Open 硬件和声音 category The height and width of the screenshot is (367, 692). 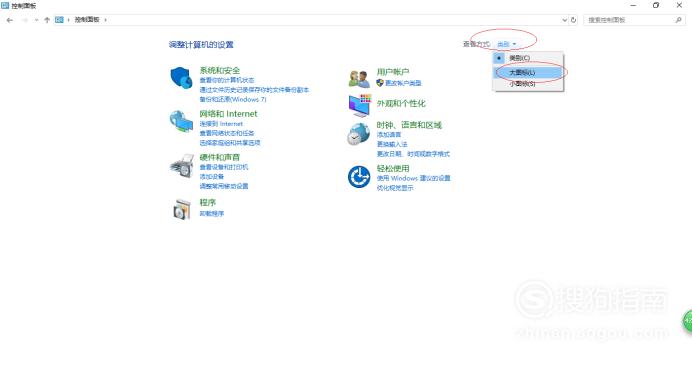tap(219, 157)
